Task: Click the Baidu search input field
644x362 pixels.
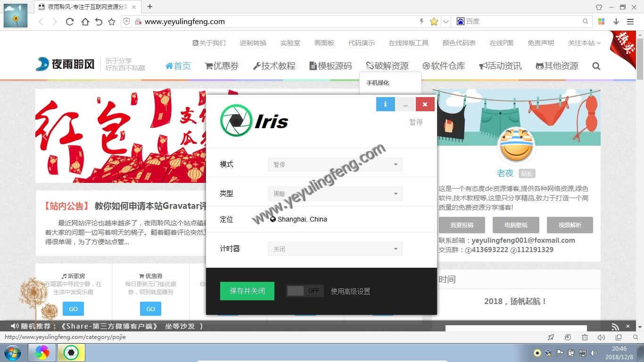Action: 522,21
